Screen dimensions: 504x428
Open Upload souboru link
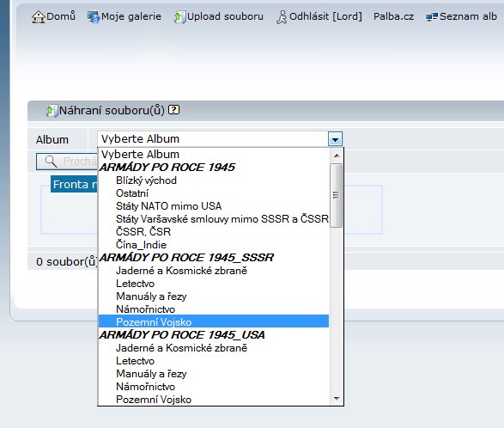225,16
